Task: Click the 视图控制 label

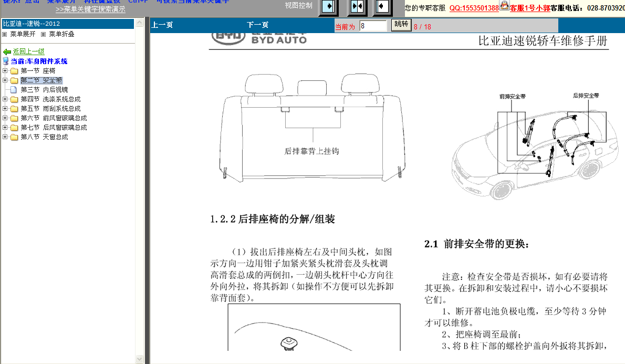Action: click(x=298, y=6)
